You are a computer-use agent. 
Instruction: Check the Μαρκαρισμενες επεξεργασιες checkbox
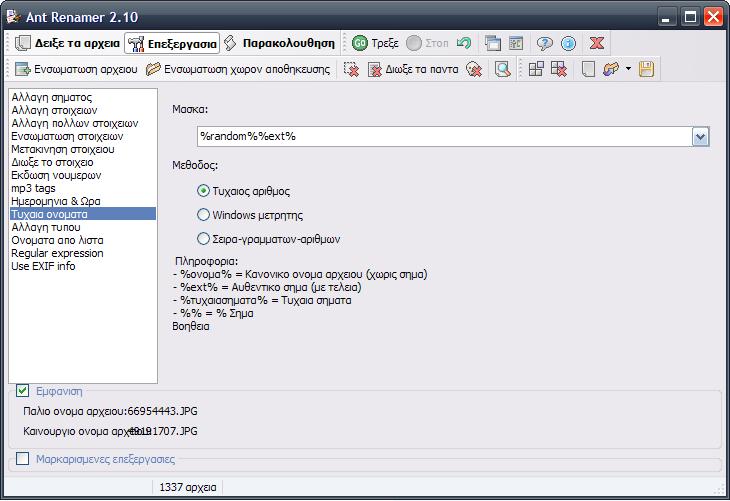(22, 459)
